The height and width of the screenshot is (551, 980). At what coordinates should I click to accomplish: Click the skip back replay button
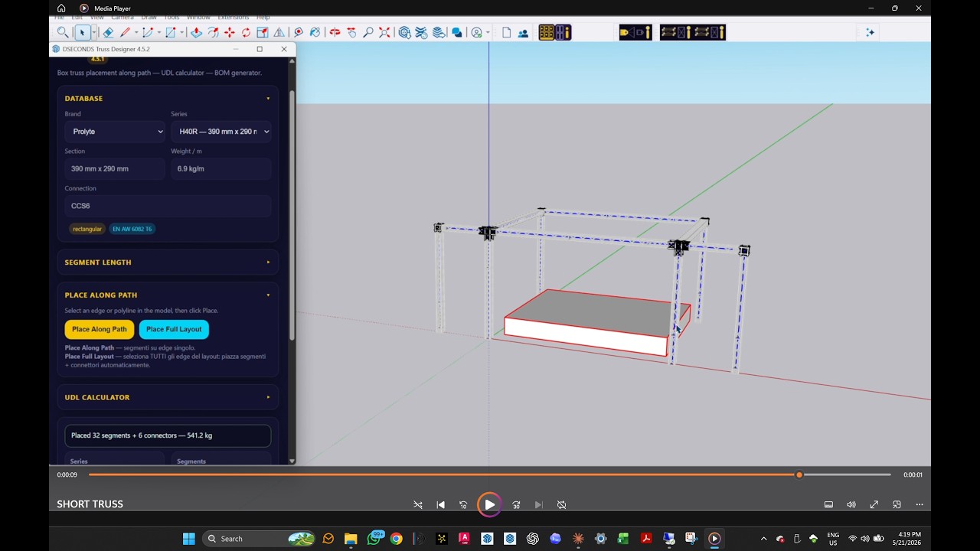click(x=463, y=505)
